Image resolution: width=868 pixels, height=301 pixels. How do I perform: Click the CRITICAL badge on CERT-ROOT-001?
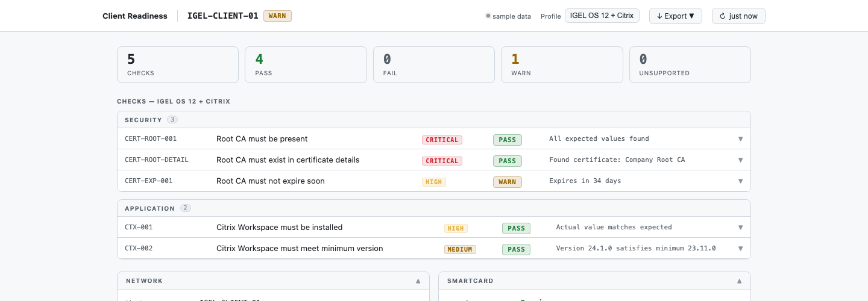442,140
